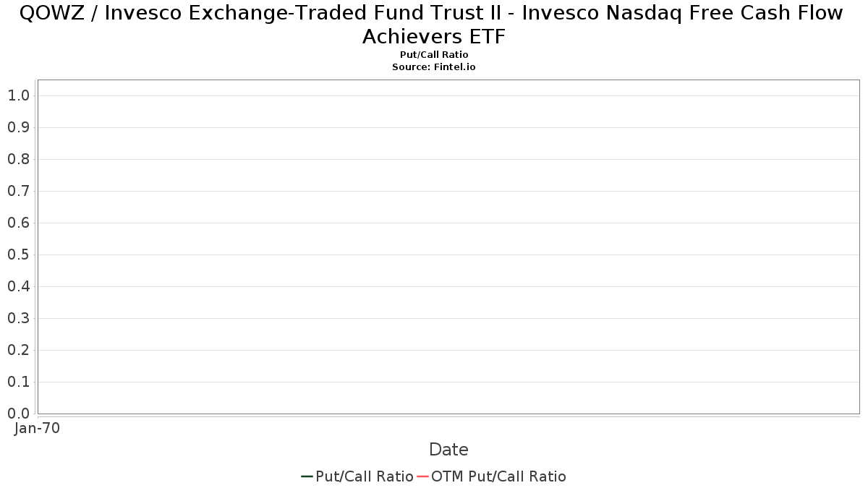The image size is (868, 488).
Task: Click the red OTM Put/Call Ratio swatch
Action: pyautogui.click(x=422, y=476)
